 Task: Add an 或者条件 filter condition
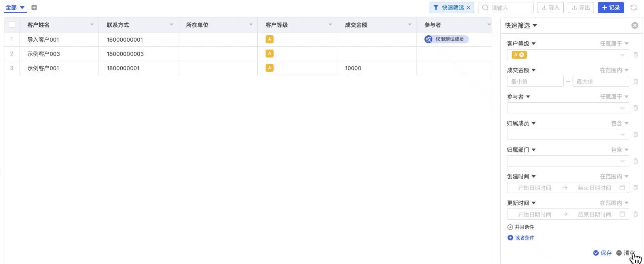tap(521, 238)
